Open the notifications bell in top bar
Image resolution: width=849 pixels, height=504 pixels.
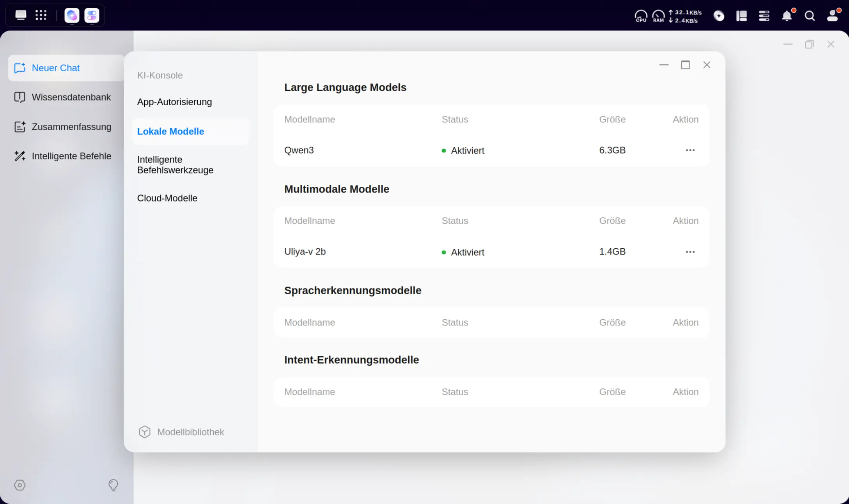click(787, 16)
